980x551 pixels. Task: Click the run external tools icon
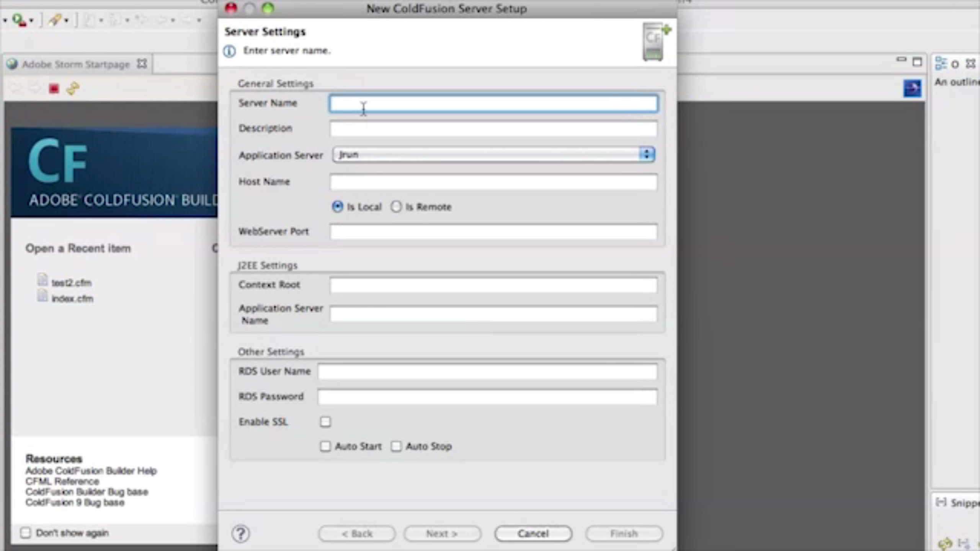point(19,20)
